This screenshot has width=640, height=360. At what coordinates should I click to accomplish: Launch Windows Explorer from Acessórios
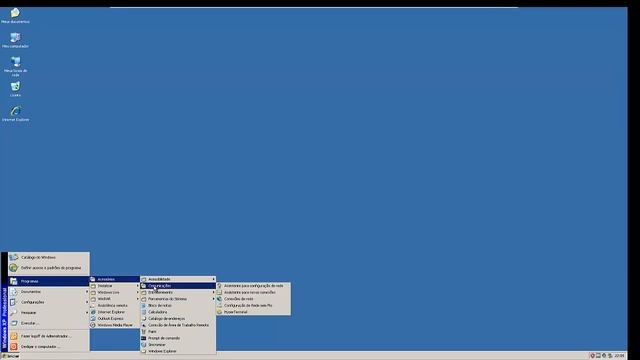pos(178,351)
